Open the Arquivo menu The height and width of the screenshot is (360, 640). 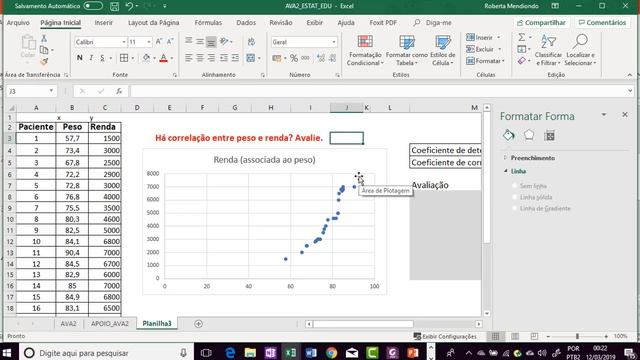pos(18,23)
